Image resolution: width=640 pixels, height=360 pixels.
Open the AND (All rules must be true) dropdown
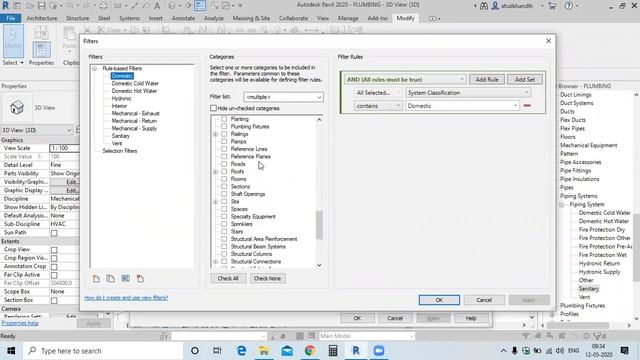[x=405, y=80]
